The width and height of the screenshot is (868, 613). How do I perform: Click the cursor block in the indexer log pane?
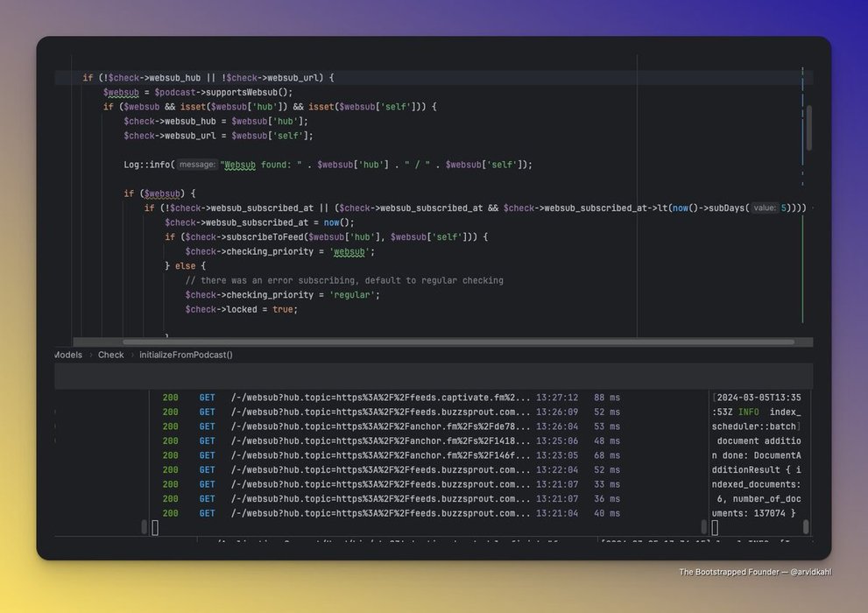pos(715,527)
